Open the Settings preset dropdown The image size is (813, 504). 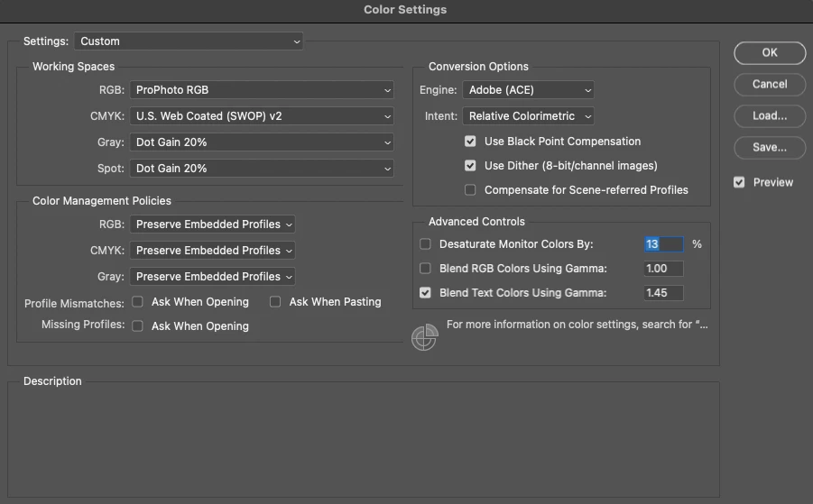[x=189, y=41]
